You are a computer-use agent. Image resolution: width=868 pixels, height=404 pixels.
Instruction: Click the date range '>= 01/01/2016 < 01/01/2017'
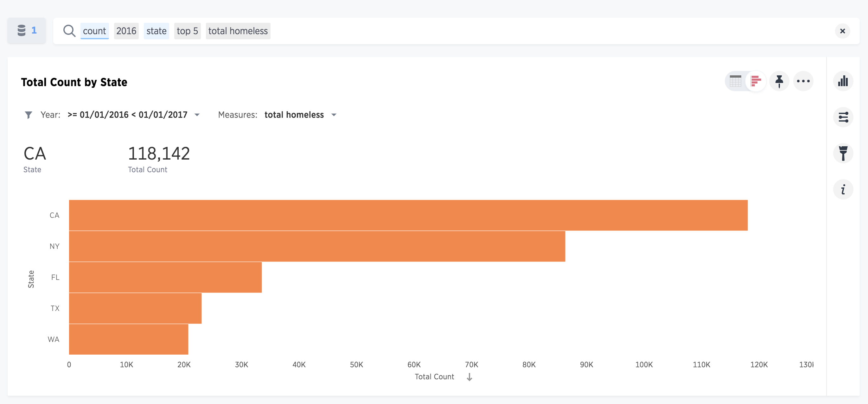pyautogui.click(x=127, y=115)
